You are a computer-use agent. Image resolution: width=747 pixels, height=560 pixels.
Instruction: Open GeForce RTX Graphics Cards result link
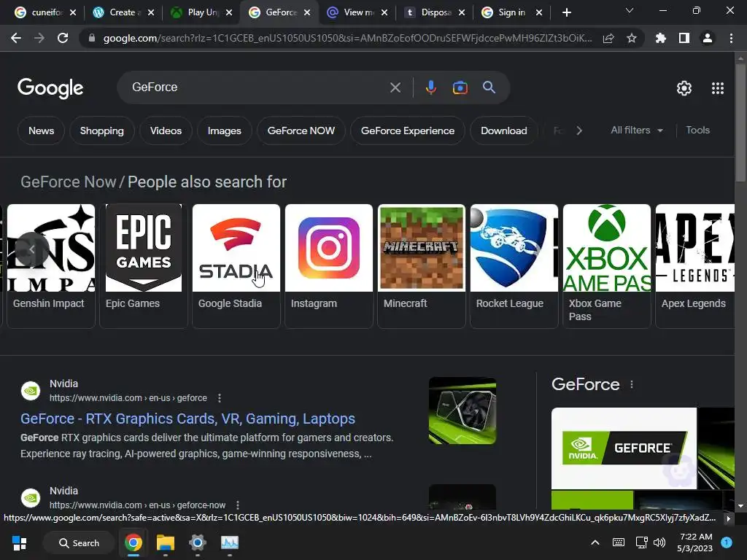click(187, 419)
